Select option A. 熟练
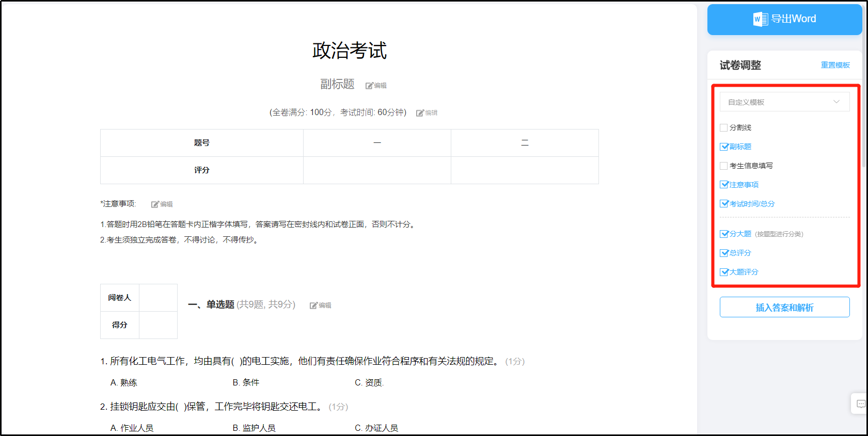868x436 pixels. [x=123, y=382]
